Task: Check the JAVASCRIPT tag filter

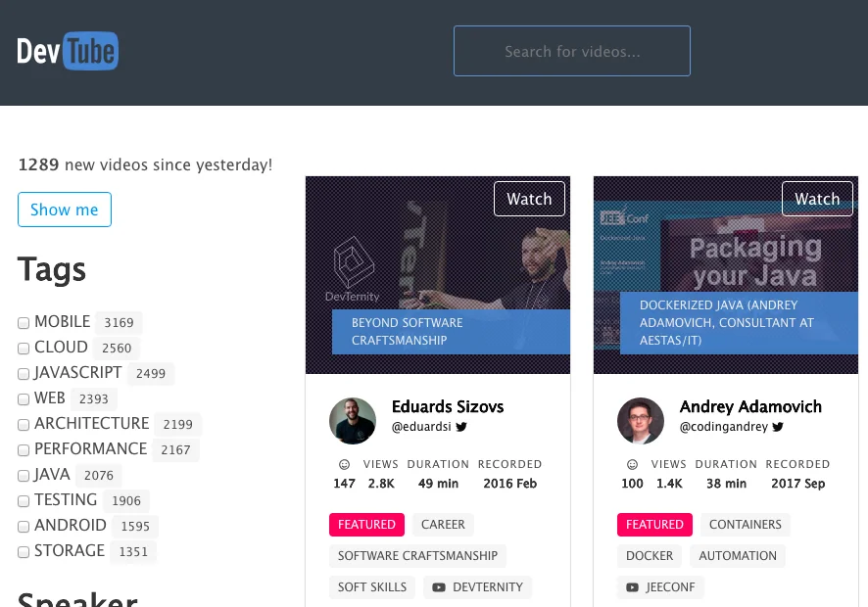Action: point(24,374)
